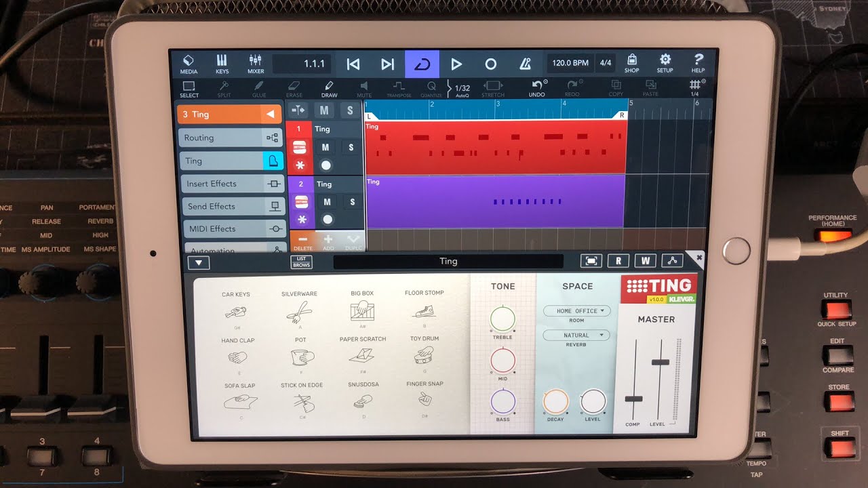Mute track 1 Ting

click(x=325, y=147)
